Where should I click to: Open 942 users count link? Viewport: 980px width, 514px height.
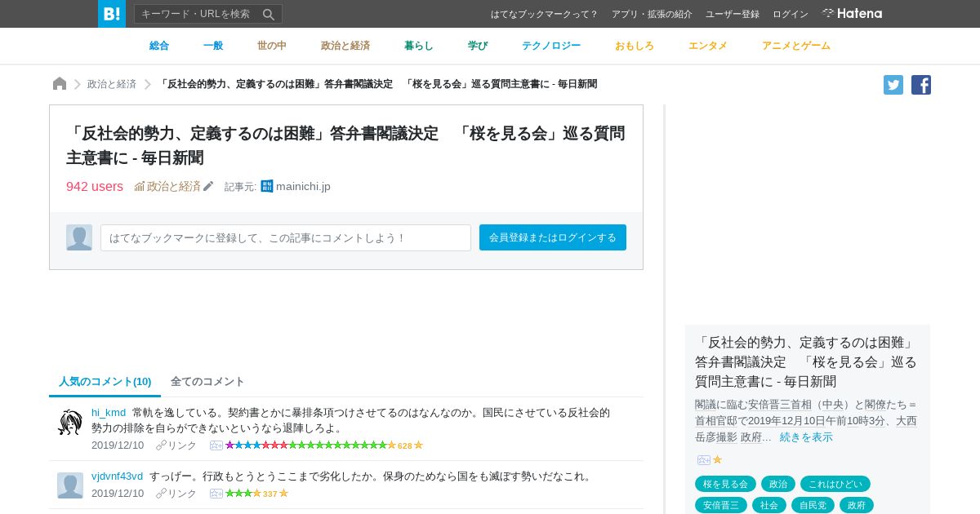coord(95,186)
